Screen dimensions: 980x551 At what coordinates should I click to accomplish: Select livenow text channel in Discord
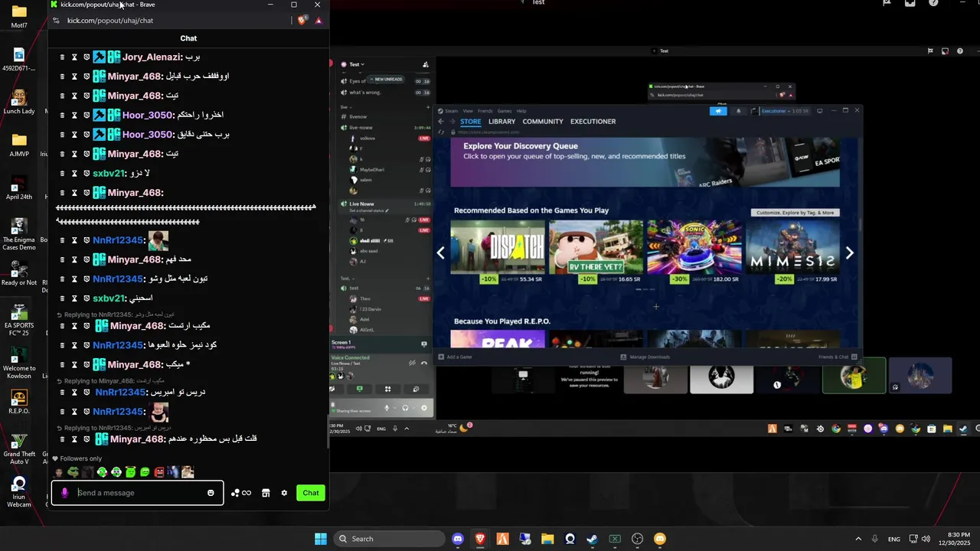[x=385, y=116]
